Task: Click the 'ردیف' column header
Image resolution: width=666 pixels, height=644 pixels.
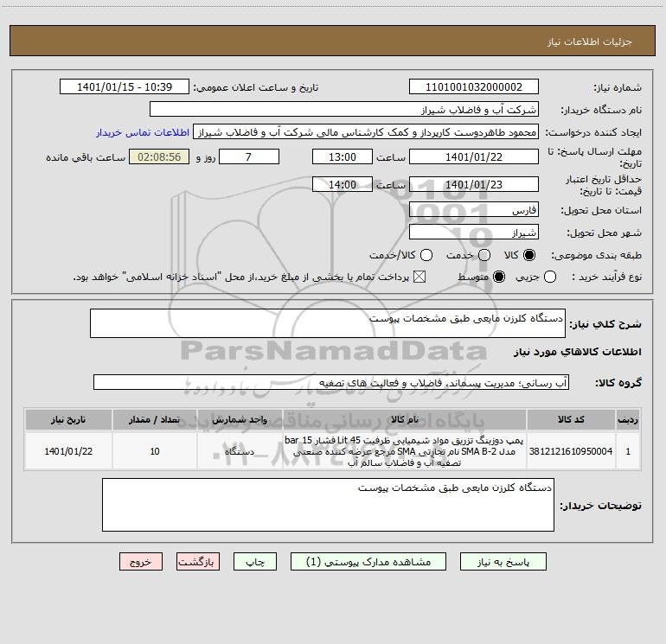Action: pos(628,419)
